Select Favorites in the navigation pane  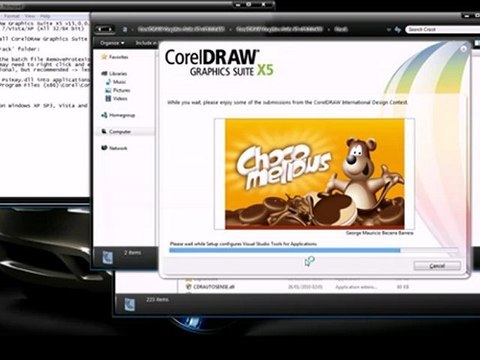(118, 57)
